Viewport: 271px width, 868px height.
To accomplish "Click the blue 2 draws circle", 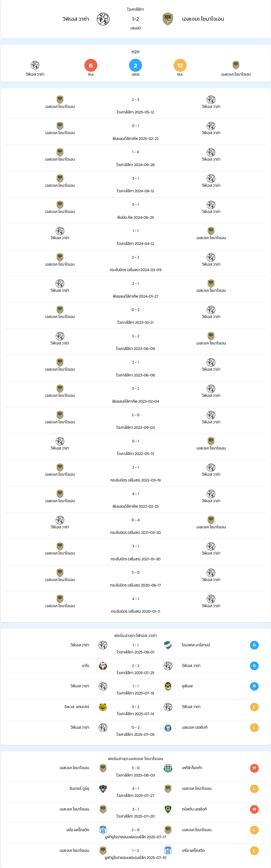I will click(135, 65).
